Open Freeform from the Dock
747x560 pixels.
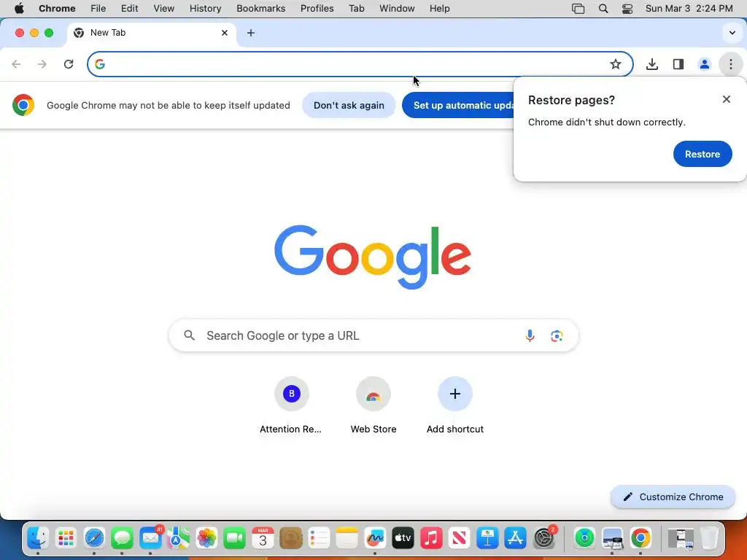click(x=375, y=538)
